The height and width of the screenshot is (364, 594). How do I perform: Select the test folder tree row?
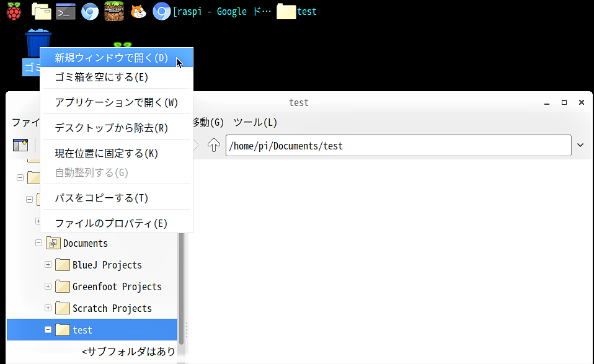(92, 329)
